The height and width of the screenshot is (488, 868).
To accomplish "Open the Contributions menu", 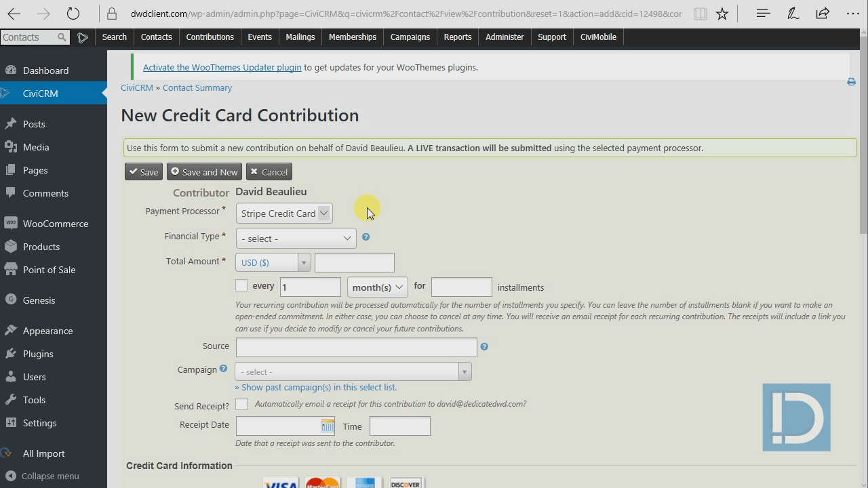I will tap(210, 37).
